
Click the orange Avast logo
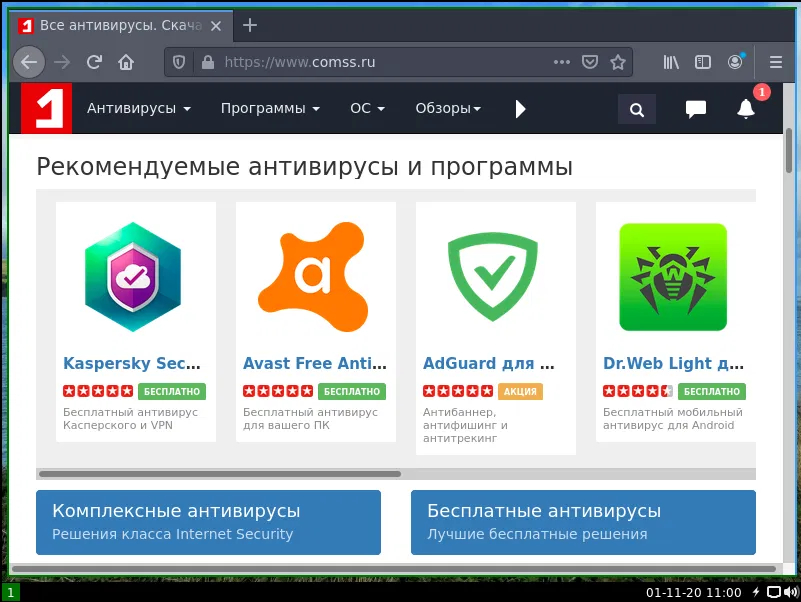[x=314, y=277]
